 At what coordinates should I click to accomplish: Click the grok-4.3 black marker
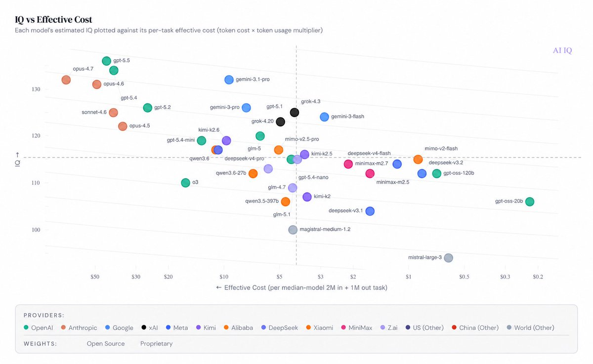tap(295, 113)
